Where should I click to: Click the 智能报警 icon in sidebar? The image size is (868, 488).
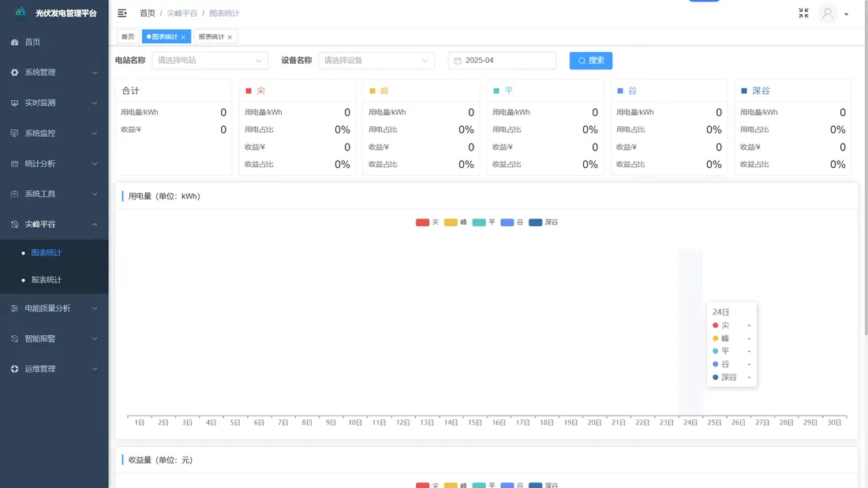coord(14,339)
